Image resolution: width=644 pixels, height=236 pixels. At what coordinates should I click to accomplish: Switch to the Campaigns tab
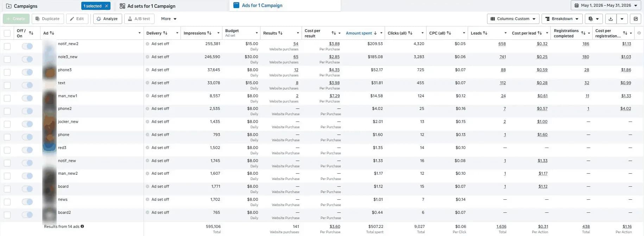[x=25, y=6]
